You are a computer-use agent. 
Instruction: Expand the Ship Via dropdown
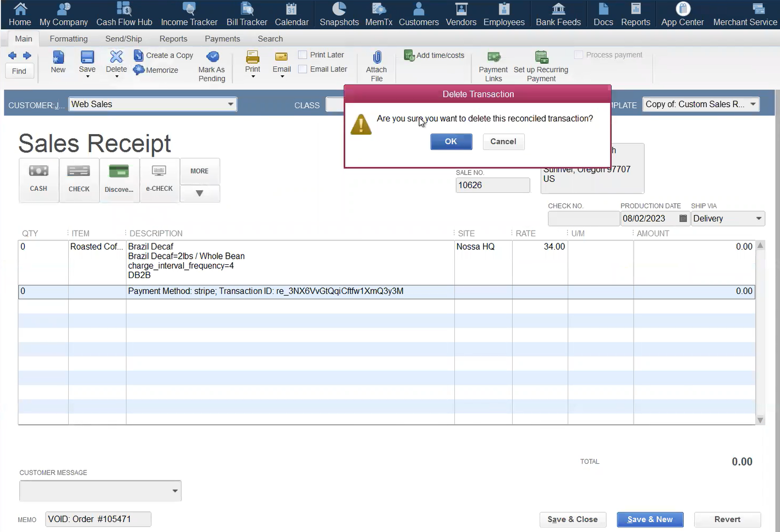click(x=759, y=218)
